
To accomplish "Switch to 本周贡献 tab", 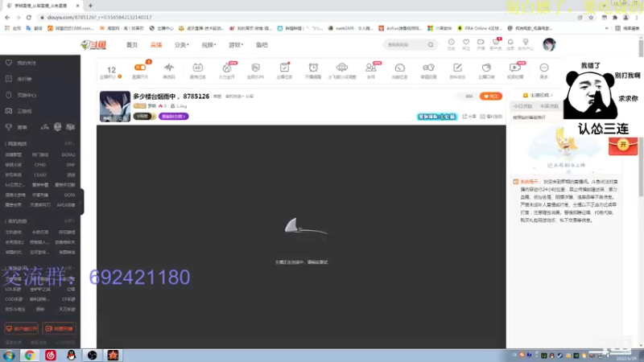I will point(549,106).
